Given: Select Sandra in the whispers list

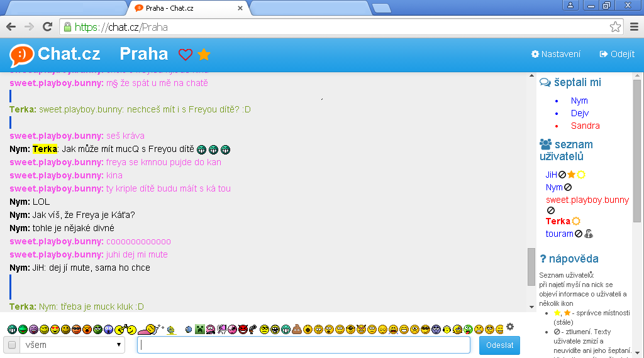Looking at the screenshot, I should tap(585, 126).
